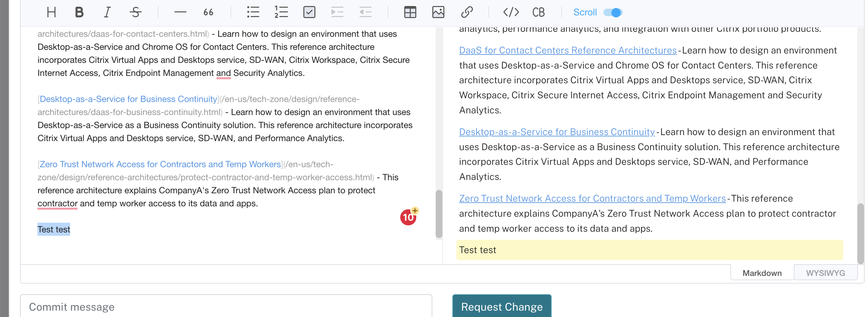Switch to the Markdown editor tab
The height and width of the screenshot is (317, 868).
click(762, 273)
